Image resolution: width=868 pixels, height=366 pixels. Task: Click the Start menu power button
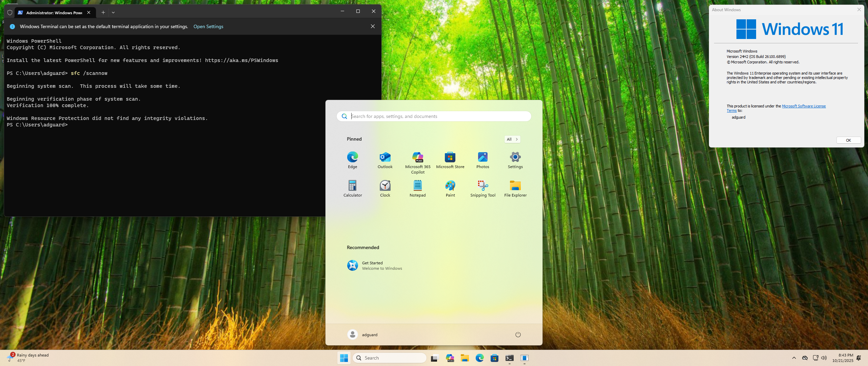pos(518,334)
